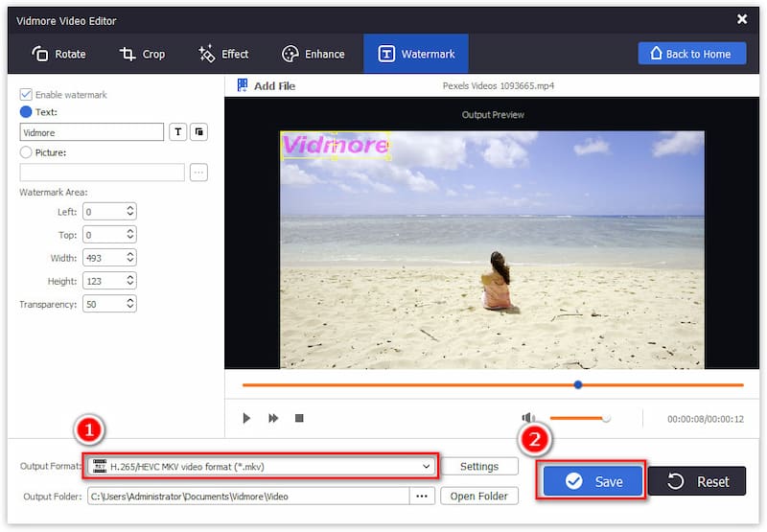Click the watermark text field containing Vidmore
767x532 pixels.
91,132
